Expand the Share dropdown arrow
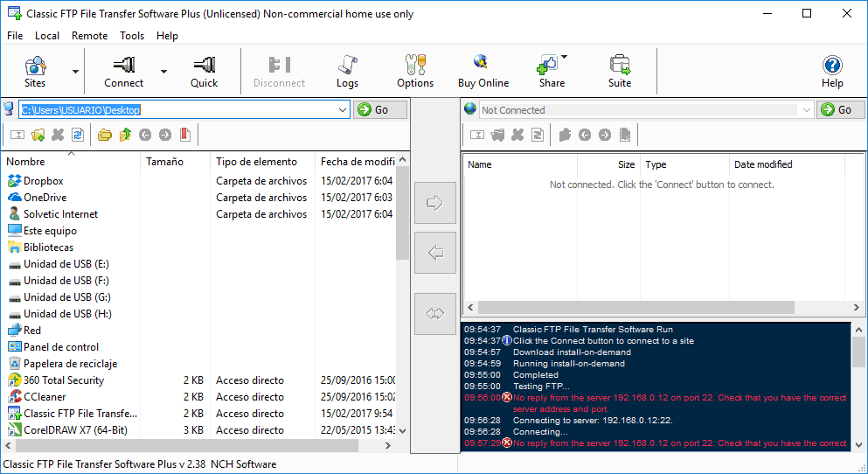This screenshot has width=868, height=474. click(564, 57)
